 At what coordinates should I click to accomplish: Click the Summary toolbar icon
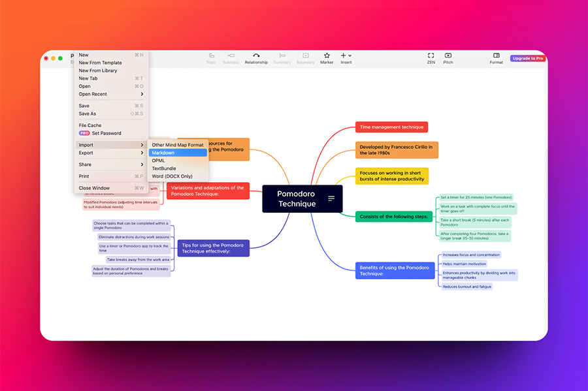click(282, 56)
